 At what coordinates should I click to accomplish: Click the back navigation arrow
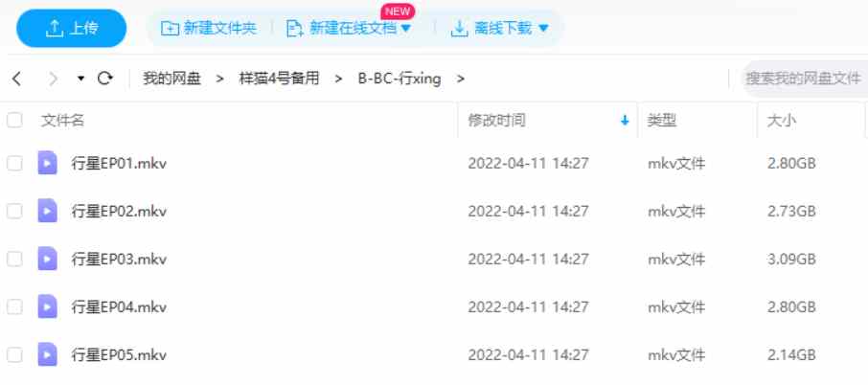point(16,79)
